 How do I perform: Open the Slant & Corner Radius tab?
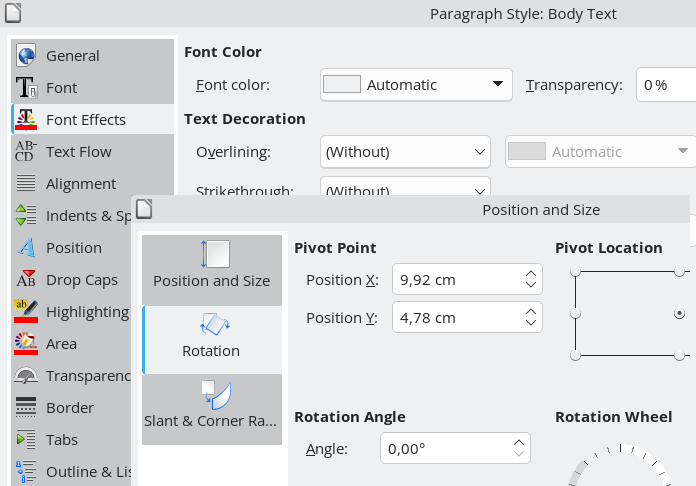[212, 408]
